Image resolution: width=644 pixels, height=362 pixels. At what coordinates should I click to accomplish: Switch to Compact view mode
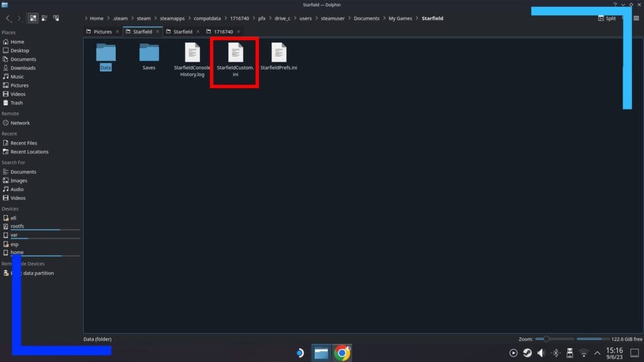(x=45, y=18)
